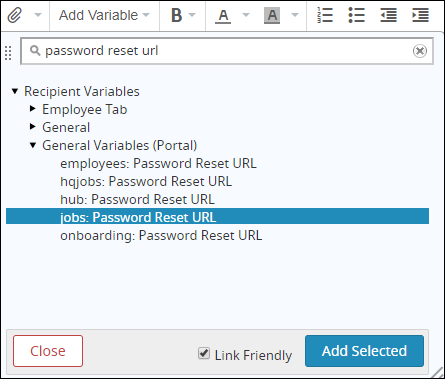Click the highlight color A icon
Screen dimensions: 445x379
click(x=272, y=16)
